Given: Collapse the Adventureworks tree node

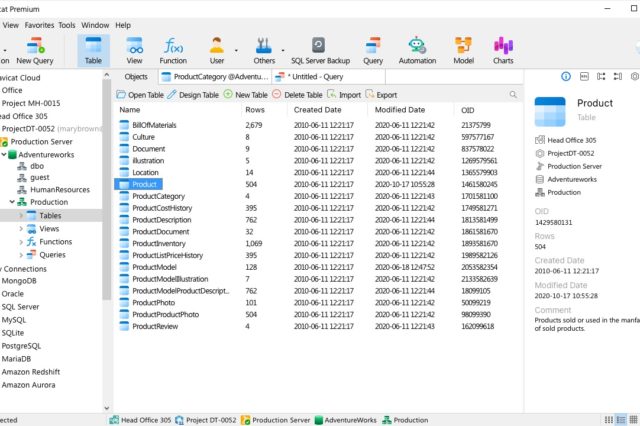Looking at the screenshot, I should coord(4,155).
